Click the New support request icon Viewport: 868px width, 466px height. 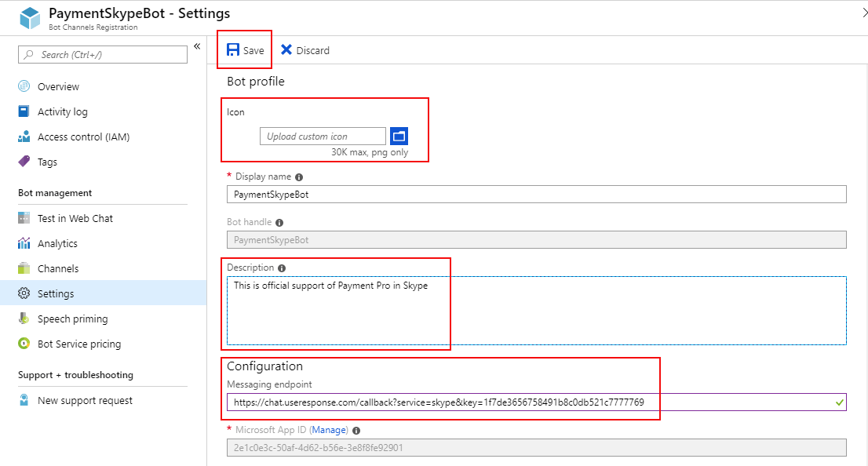click(24, 400)
